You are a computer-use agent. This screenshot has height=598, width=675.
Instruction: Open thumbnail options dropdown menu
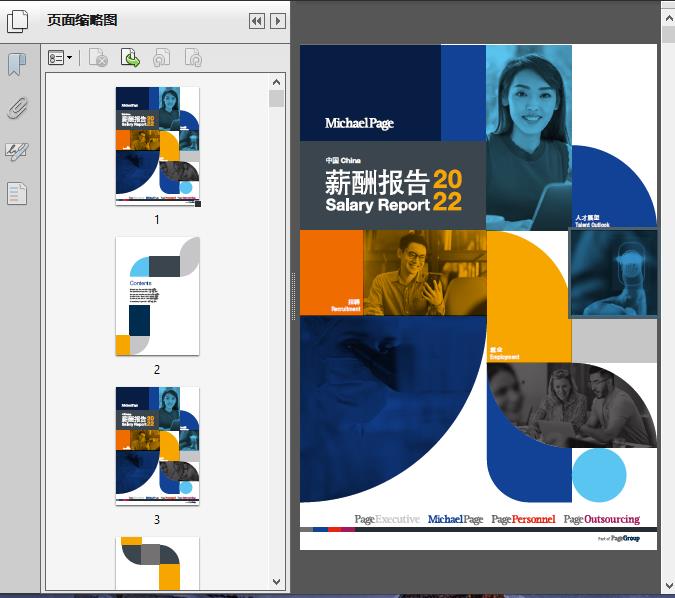tap(60, 58)
